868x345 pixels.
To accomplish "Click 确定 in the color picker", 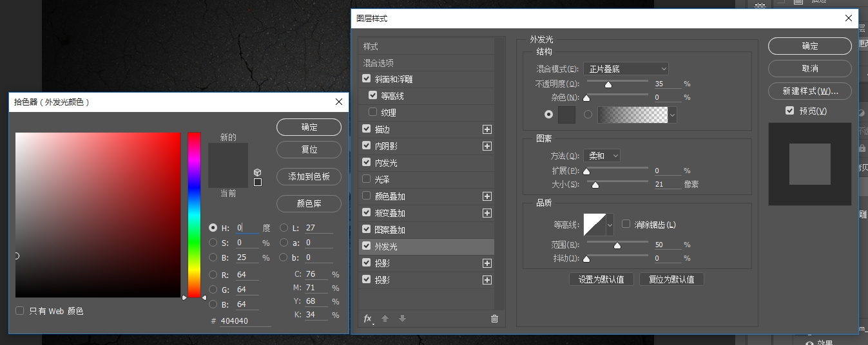I will pos(309,127).
